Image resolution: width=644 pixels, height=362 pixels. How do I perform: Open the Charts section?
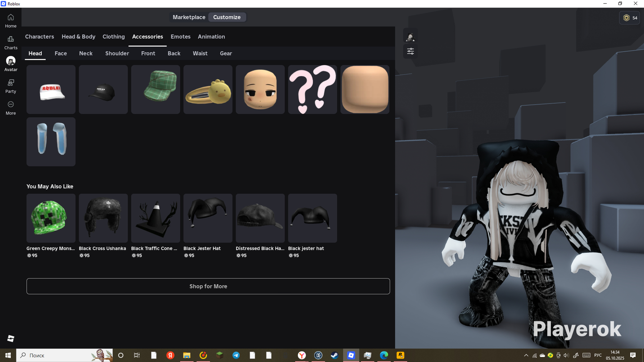tap(11, 42)
